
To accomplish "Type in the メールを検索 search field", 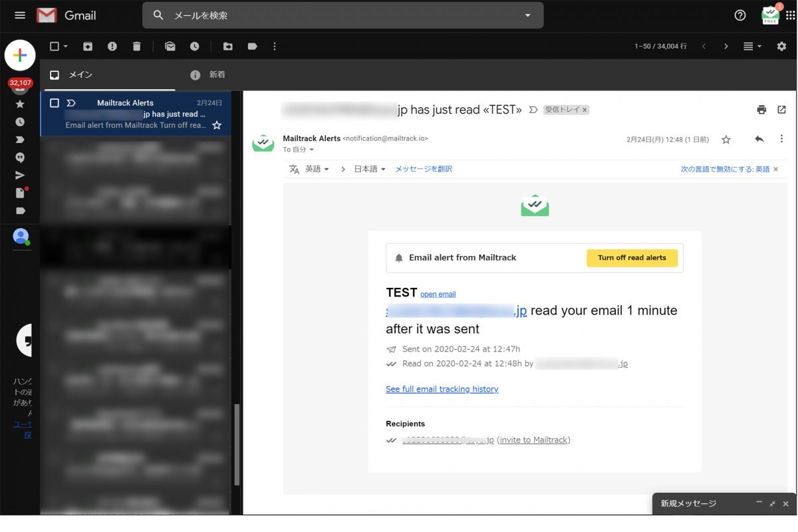I will tap(342, 15).
